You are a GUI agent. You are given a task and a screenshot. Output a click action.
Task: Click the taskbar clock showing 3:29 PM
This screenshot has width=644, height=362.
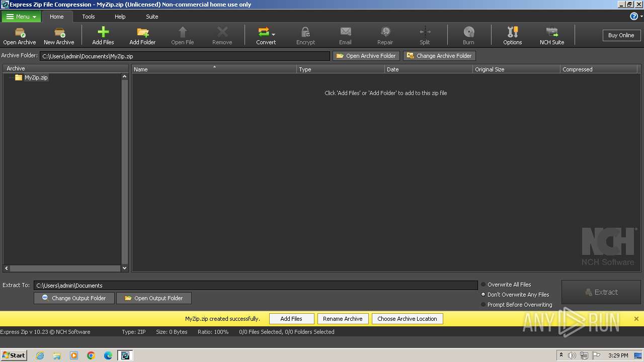coord(618,355)
